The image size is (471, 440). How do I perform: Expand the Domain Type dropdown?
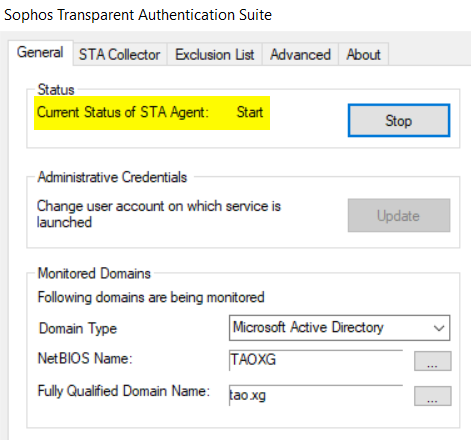(339, 328)
